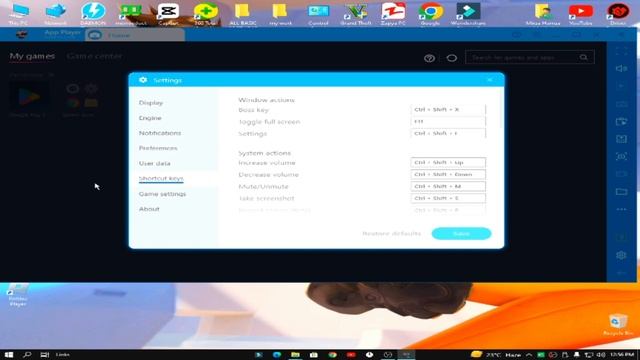Select the My games tab
Screen dimensions: 640x360
click(x=32, y=56)
